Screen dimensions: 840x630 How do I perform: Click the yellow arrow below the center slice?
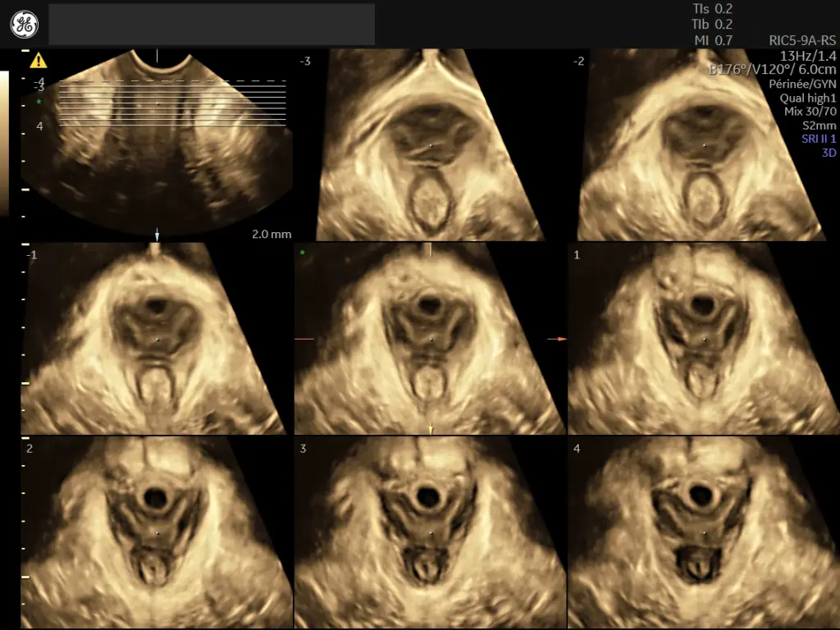point(430,428)
